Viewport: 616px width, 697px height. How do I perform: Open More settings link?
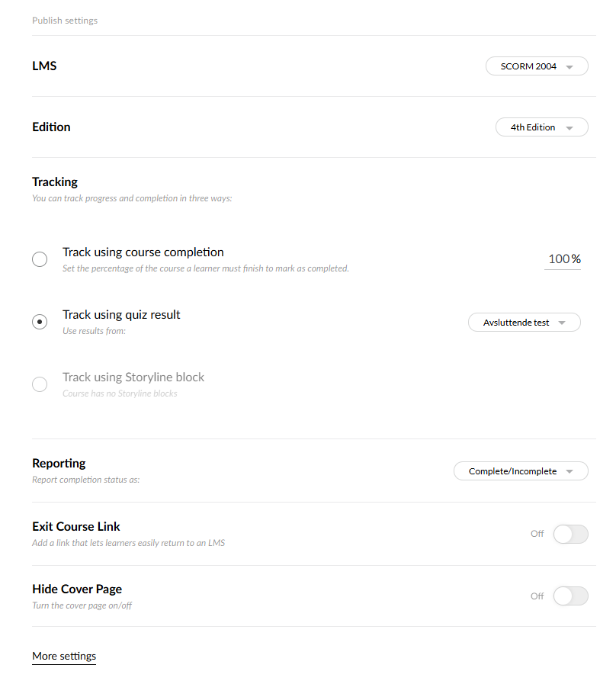(x=64, y=657)
